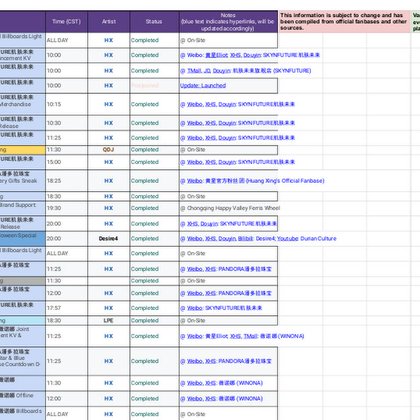Select HX in the 10:15 row
The width and height of the screenshot is (420, 420).
[109, 104]
